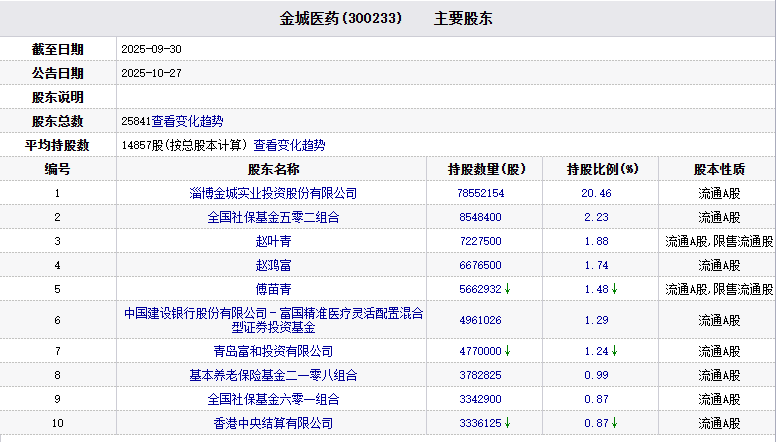The height and width of the screenshot is (442, 780).
Task: Click holding amount 78552154
Action: [480, 193]
